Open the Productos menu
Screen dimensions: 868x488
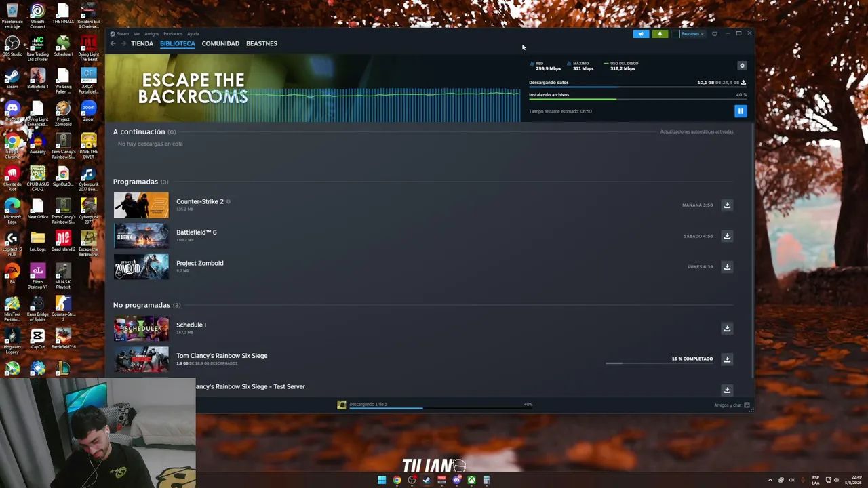click(x=173, y=34)
